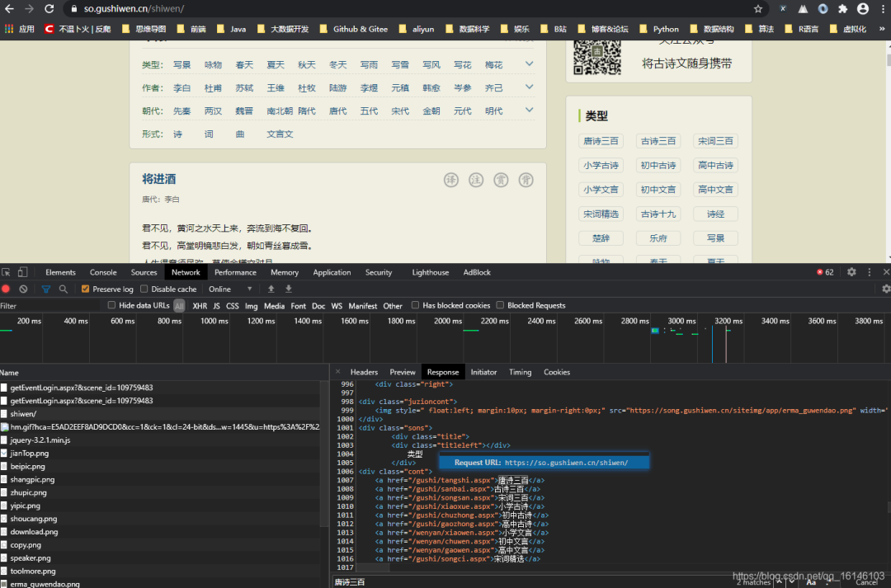The image size is (891, 588).
Task: Open Network panel settings gear
Action: [886, 289]
